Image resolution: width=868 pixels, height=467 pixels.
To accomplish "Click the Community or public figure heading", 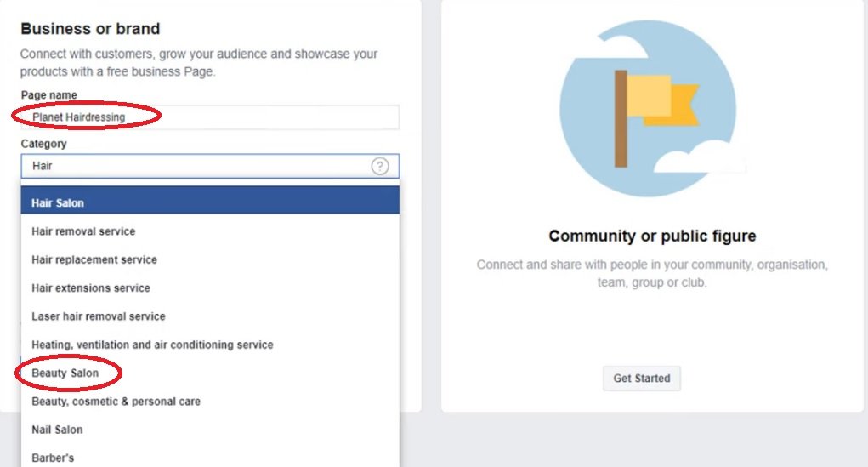I will (652, 236).
